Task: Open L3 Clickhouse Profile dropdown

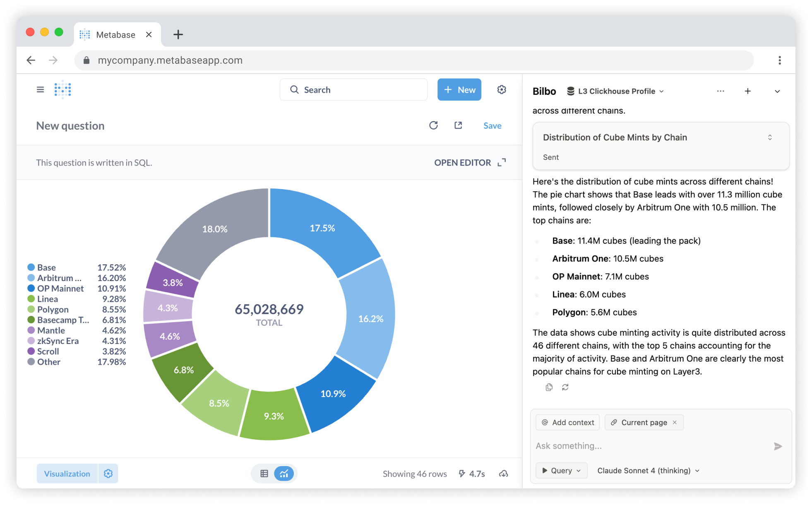Action: [615, 91]
